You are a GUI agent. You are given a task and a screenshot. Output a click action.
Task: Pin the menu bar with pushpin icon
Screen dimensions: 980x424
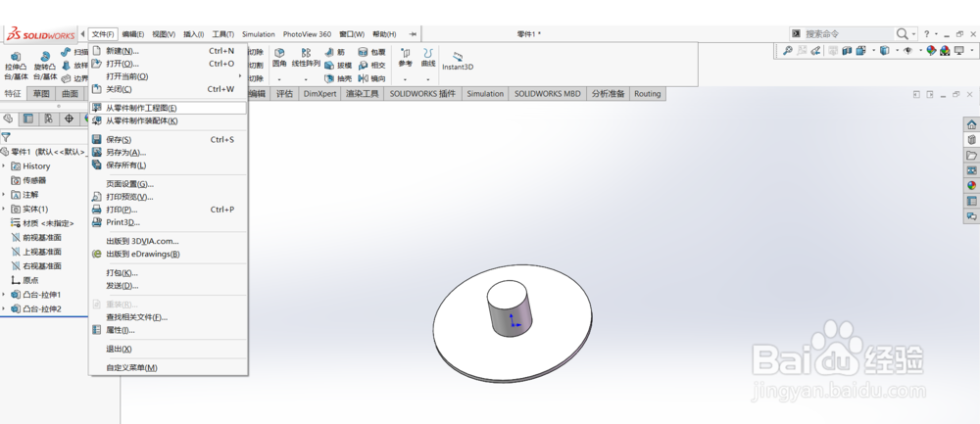(413, 34)
